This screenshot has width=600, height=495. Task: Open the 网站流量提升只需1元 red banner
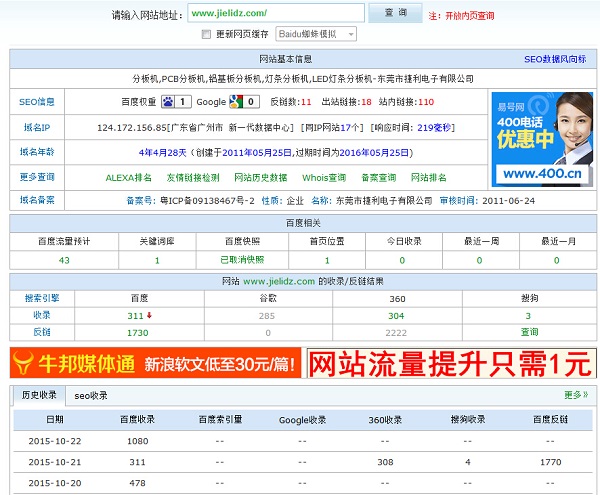[x=450, y=363]
